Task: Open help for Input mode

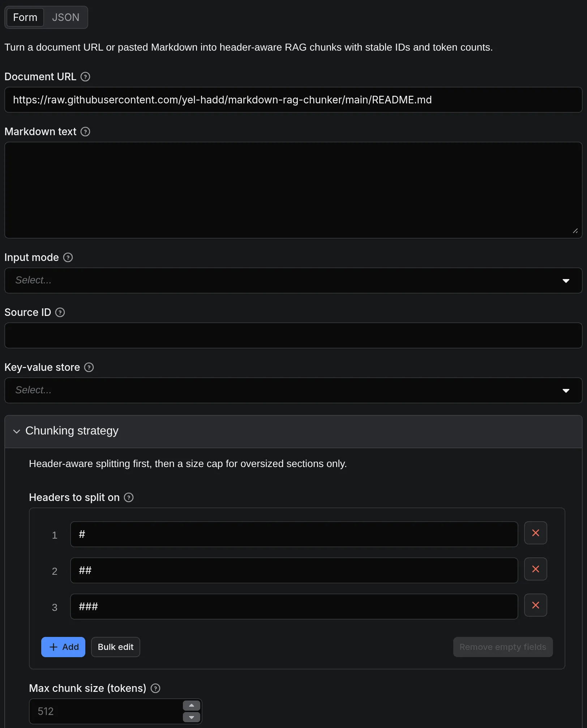Action: pos(68,257)
